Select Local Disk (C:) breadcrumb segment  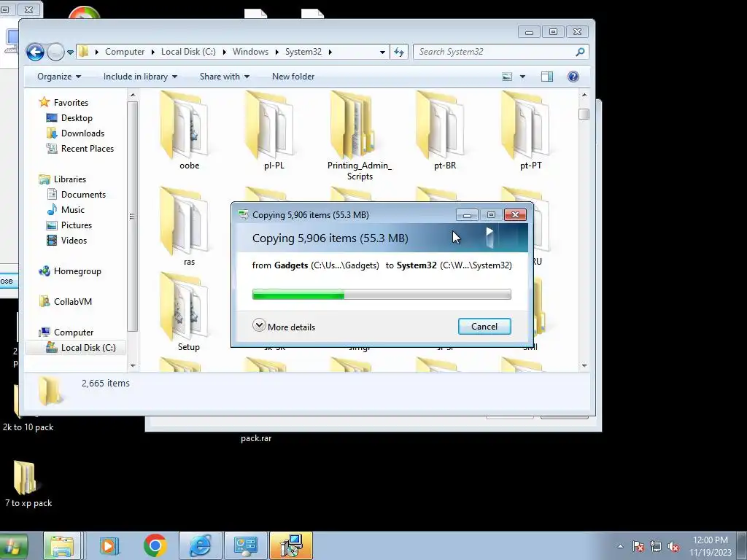point(188,52)
